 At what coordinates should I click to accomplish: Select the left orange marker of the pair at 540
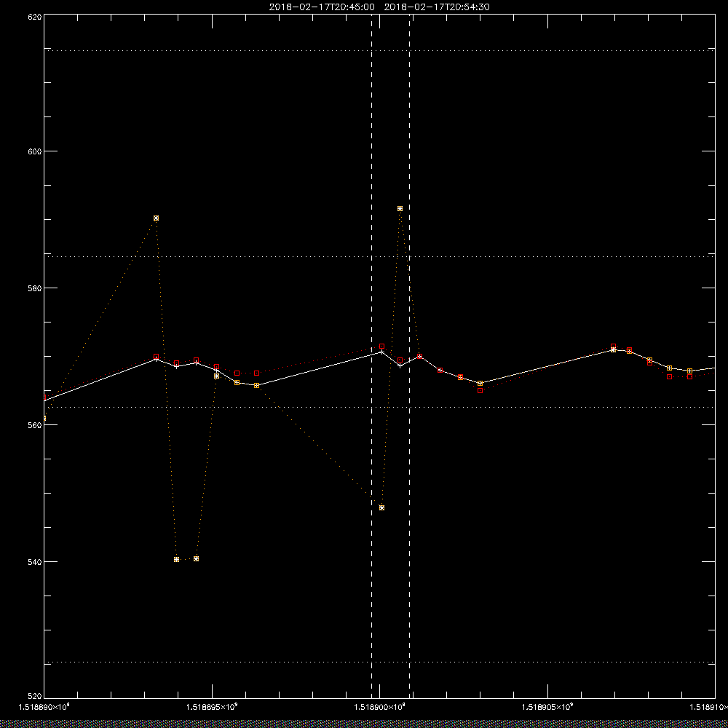coord(176,559)
